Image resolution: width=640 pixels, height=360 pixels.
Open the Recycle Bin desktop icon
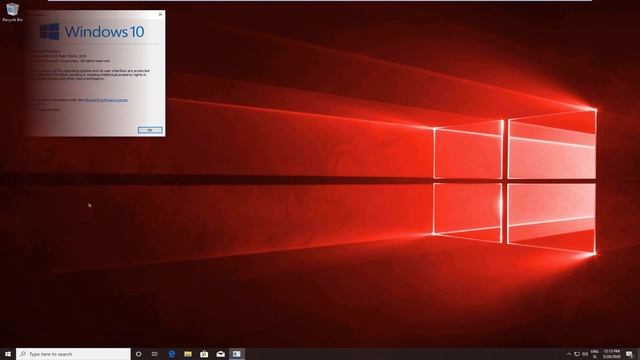pos(12,12)
